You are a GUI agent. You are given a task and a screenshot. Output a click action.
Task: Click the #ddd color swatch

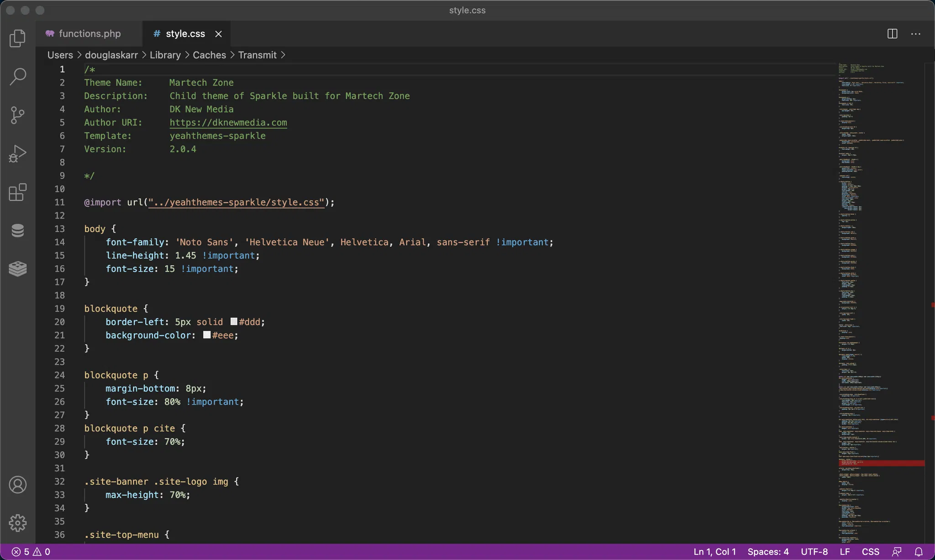[234, 322]
